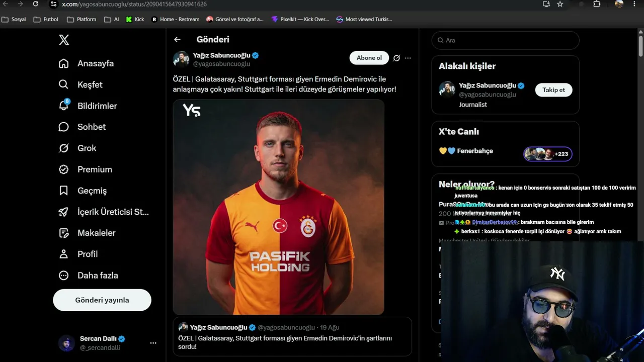The width and height of the screenshot is (644, 362).
Task: Click the site info icon before the URL
Action: pos(53,4)
